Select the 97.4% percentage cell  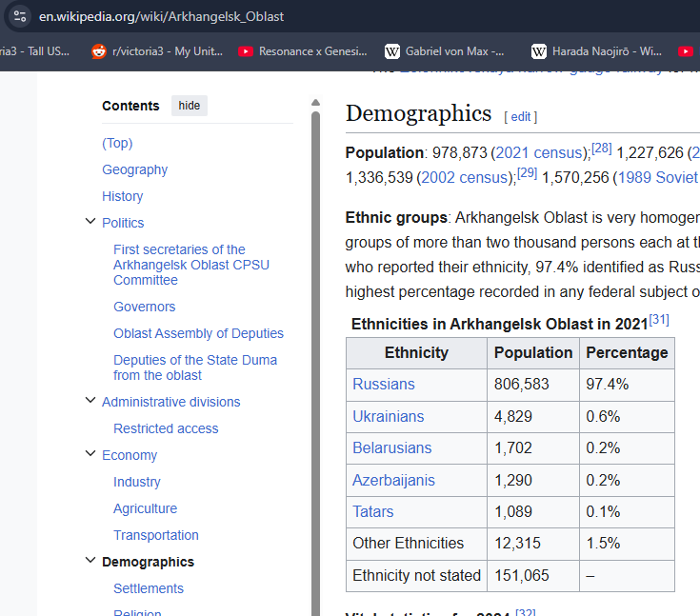click(627, 385)
